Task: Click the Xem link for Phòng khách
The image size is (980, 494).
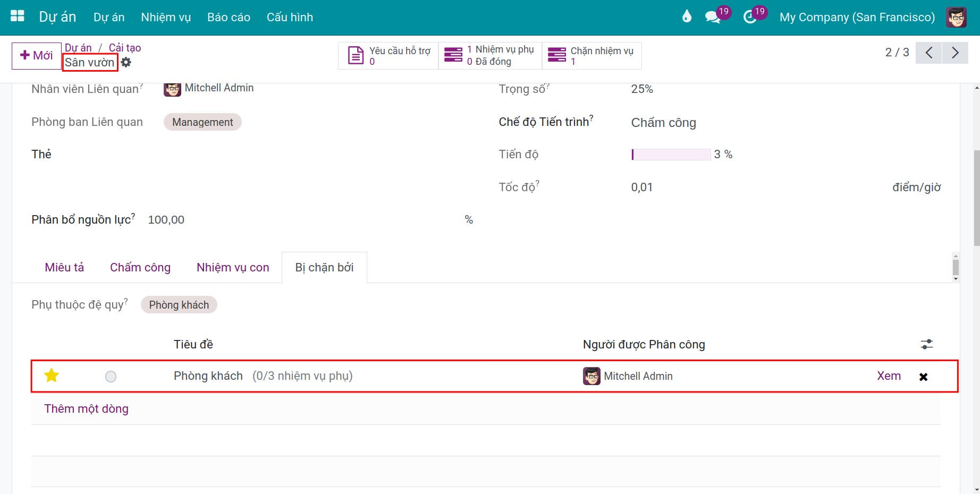Action: coord(889,376)
